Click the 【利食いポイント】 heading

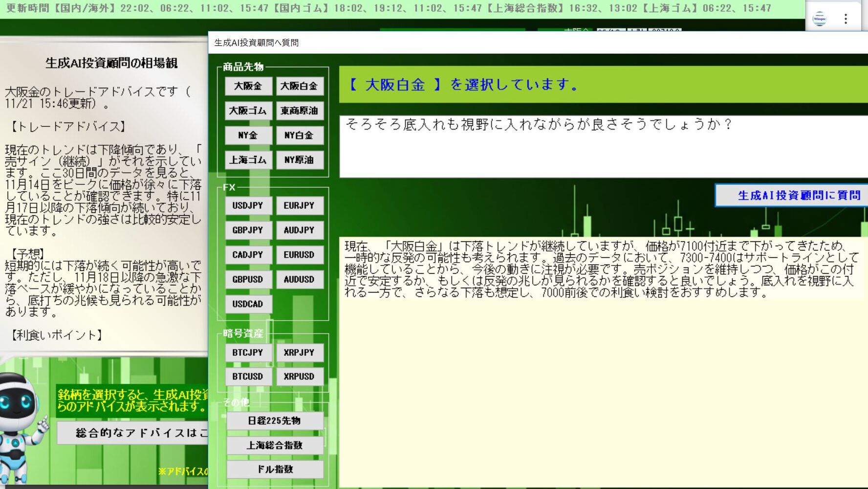pyautogui.click(x=56, y=335)
